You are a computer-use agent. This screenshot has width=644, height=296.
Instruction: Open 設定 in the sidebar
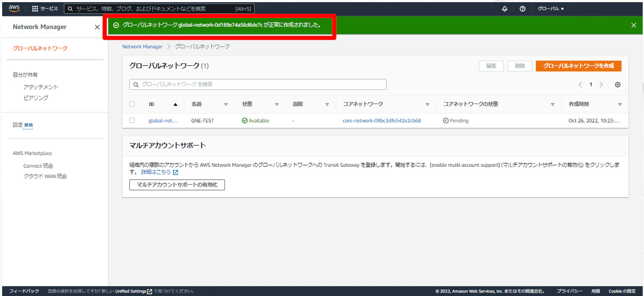coord(18,125)
